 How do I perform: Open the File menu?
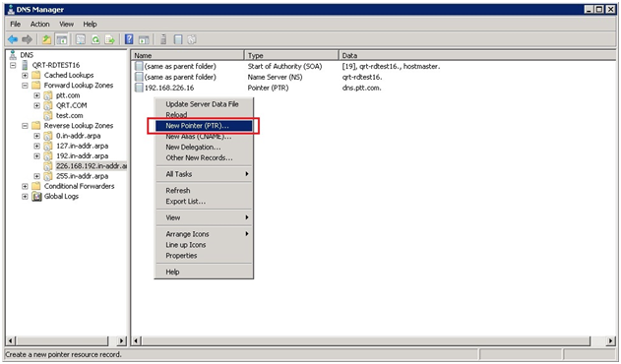pos(16,25)
